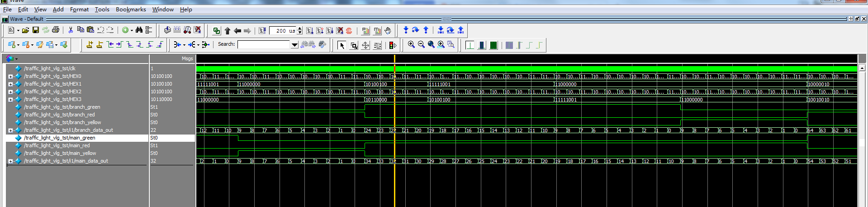This screenshot has height=207, width=868.
Task: Click the Save floppy disk icon
Action: (x=35, y=30)
